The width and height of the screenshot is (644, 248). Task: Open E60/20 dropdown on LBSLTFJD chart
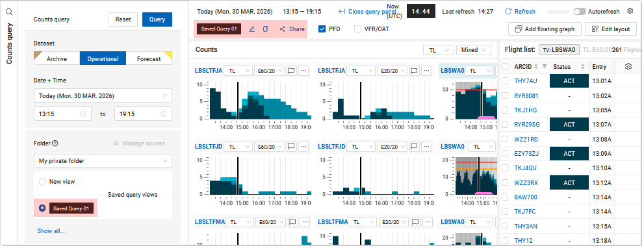270,146
